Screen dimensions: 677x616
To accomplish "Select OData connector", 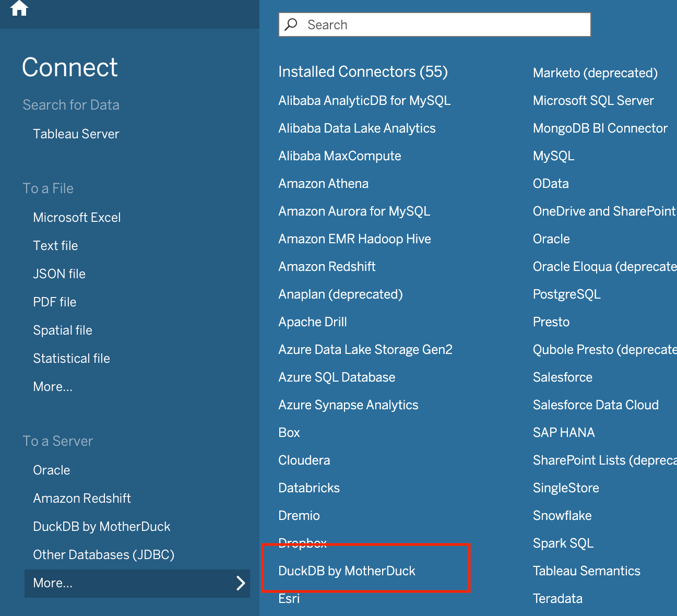I will click(x=551, y=184).
